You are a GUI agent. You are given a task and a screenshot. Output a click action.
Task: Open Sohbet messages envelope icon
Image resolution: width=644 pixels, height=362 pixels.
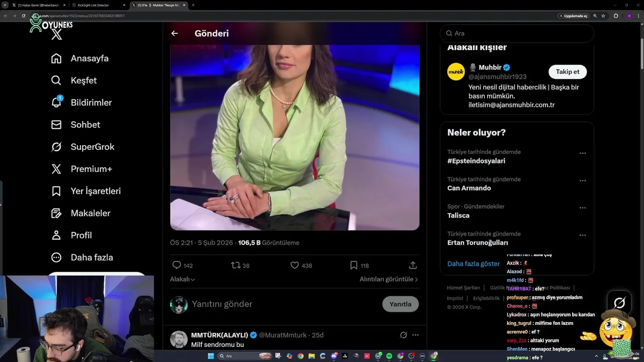click(x=56, y=125)
